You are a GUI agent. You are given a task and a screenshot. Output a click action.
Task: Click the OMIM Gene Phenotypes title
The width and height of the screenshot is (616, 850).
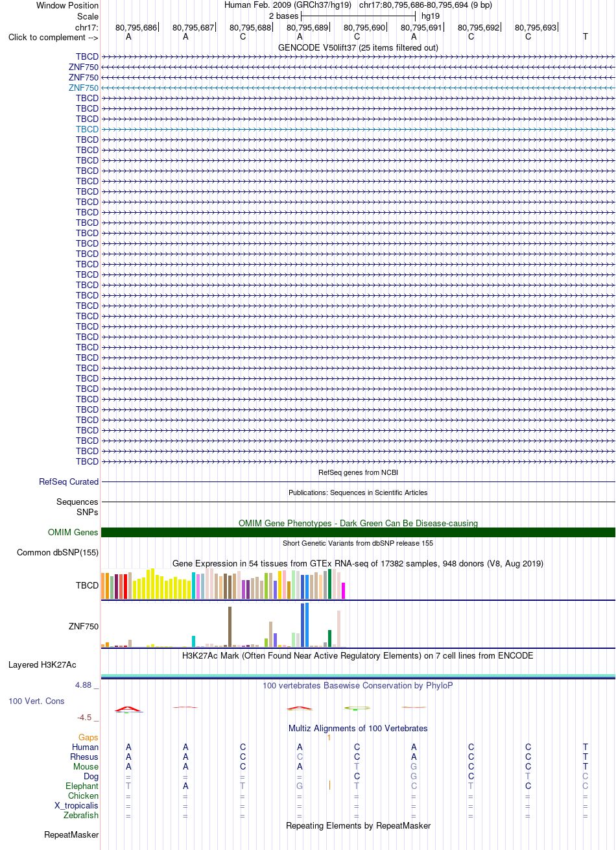coord(358,523)
